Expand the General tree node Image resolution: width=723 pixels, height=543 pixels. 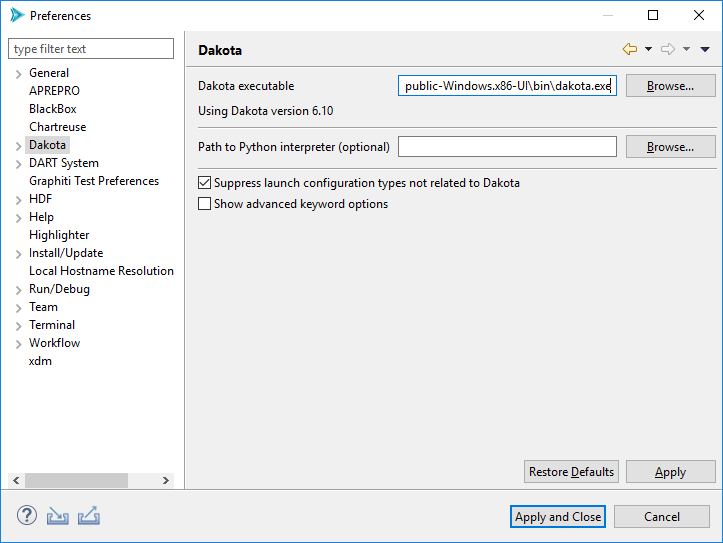coord(18,73)
